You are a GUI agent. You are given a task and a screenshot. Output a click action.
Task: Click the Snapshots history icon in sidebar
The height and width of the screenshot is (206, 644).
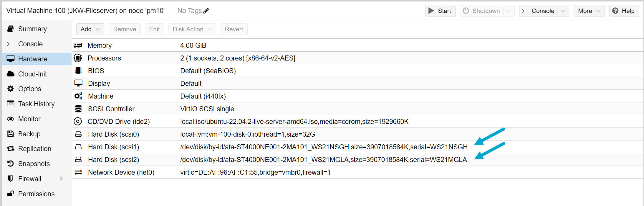[x=11, y=164]
